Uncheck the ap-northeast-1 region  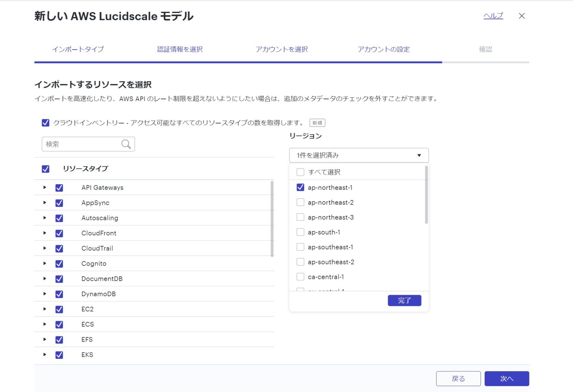[300, 187]
